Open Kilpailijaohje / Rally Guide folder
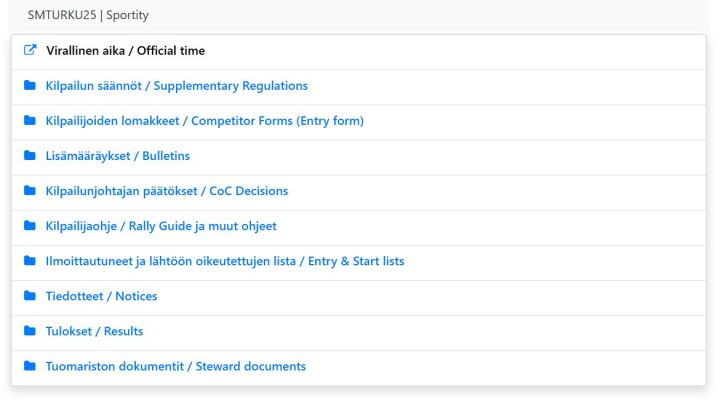The height and width of the screenshot is (400, 720). pos(161,226)
